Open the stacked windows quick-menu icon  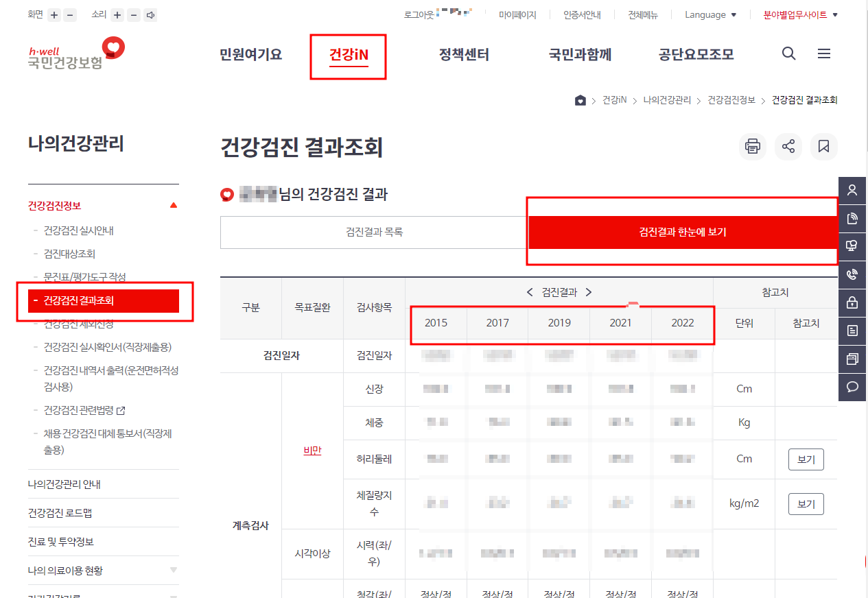tap(853, 359)
